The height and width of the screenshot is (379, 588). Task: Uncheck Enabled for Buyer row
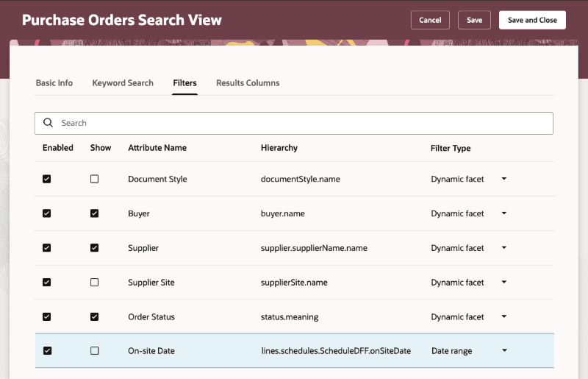point(46,213)
